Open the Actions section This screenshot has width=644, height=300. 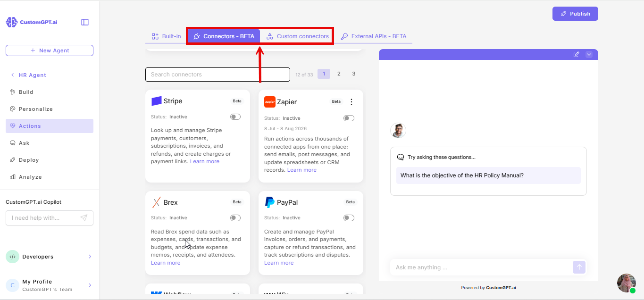pyautogui.click(x=50, y=126)
